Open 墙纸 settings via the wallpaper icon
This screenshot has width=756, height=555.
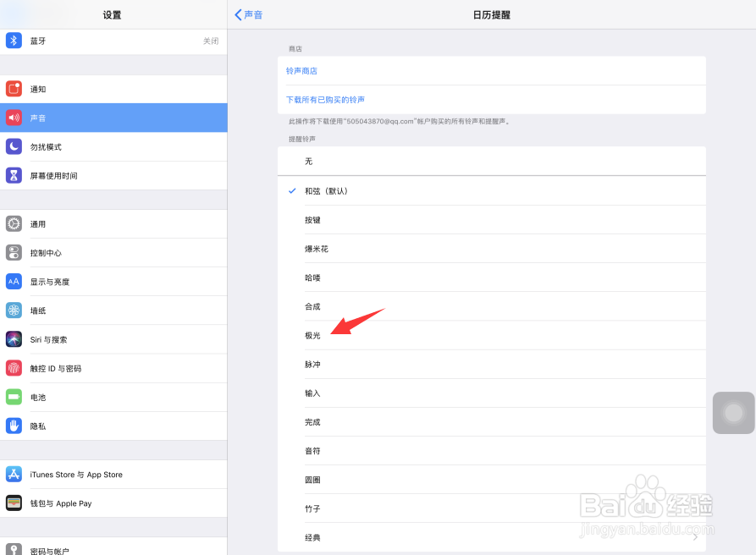[x=14, y=310]
